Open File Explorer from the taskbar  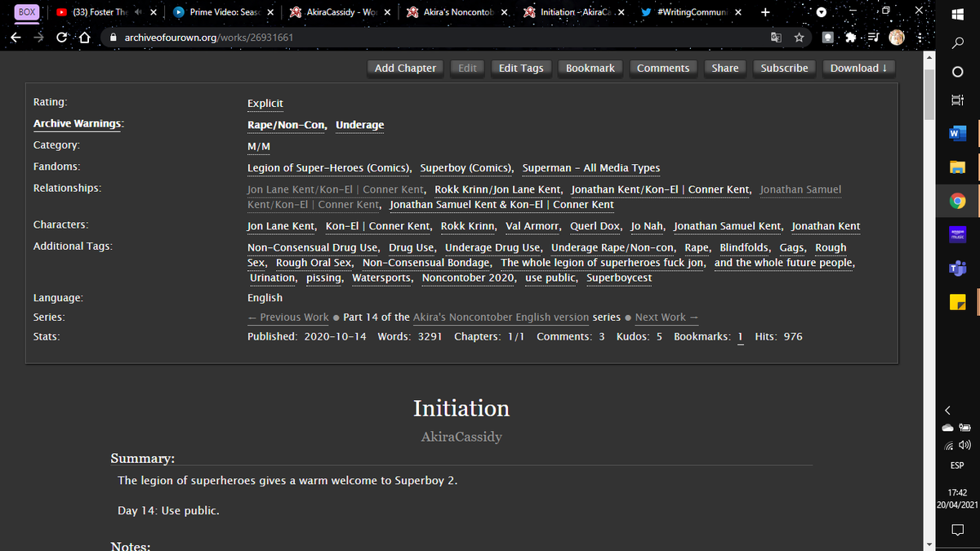[959, 167]
